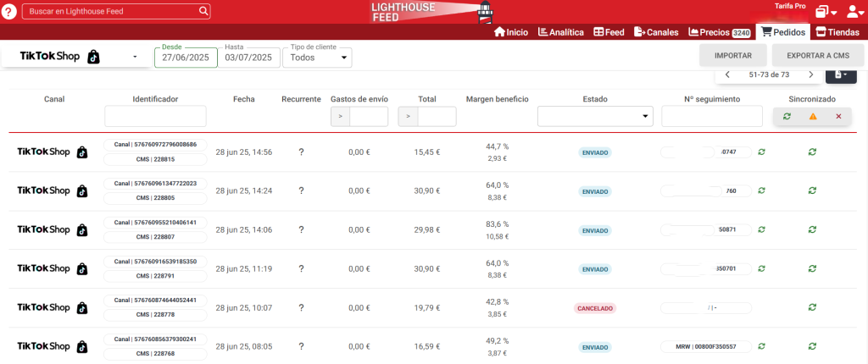Click TikTok Shop logo in 14:24 row
The width and height of the screenshot is (868, 364).
[53, 190]
